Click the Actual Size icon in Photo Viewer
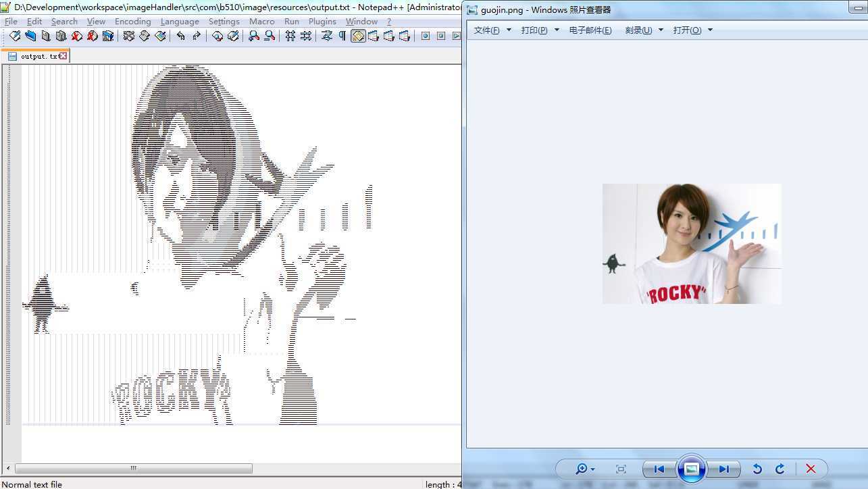This screenshot has height=489, width=868. (x=621, y=469)
